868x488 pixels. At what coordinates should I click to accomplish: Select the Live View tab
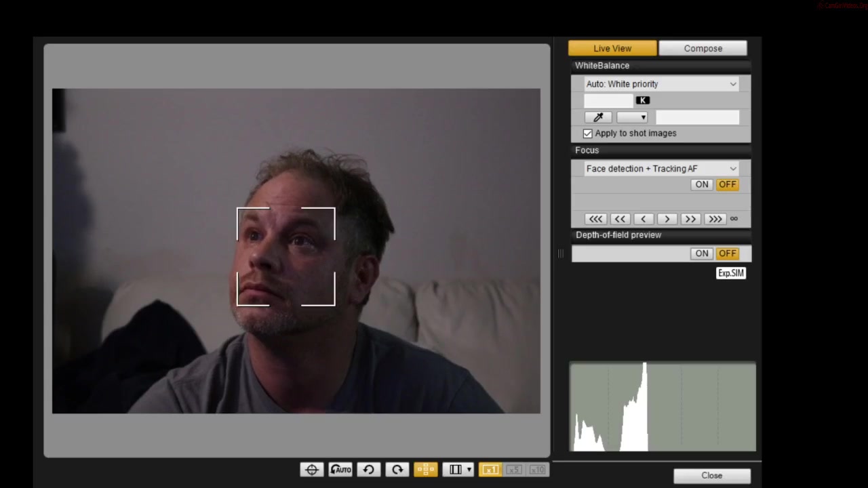pyautogui.click(x=612, y=48)
